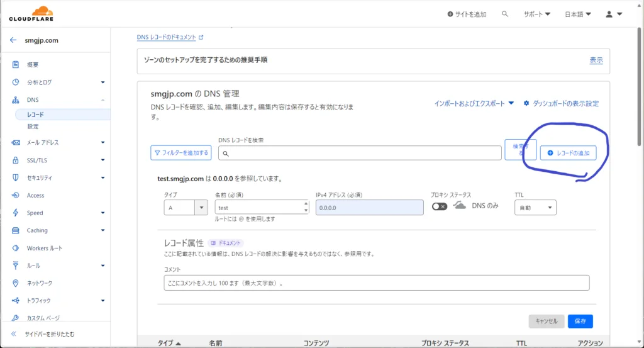
Task: Expand the セキュリティ sidebar section
Action: tap(103, 177)
